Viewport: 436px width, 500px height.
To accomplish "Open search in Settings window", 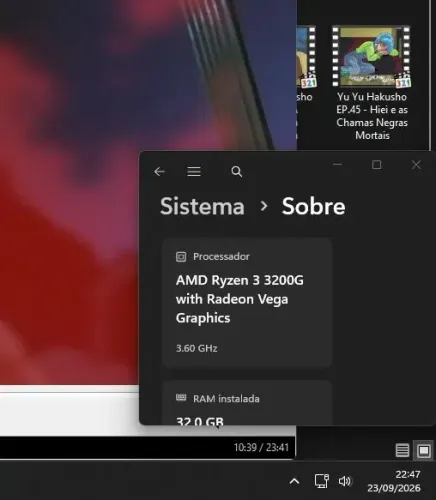I will coord(236,171).
